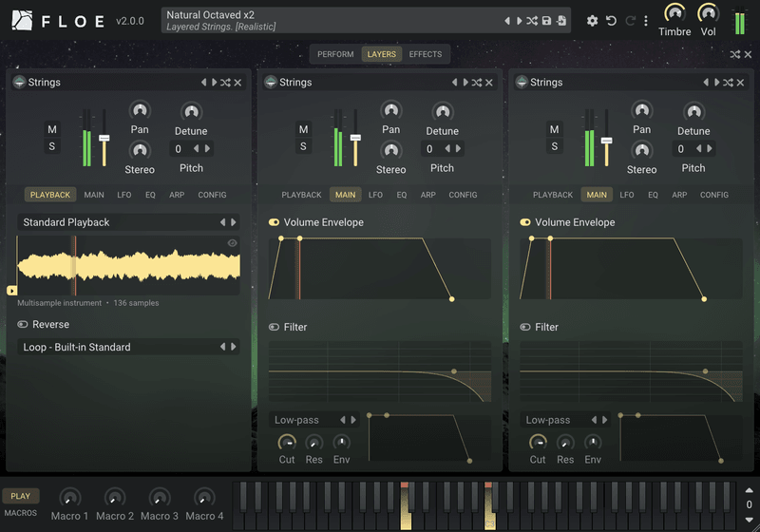Screen dimensions: 760x532
Task: Load next preset with right arrow icon
Action: pyautogui.click(x=519, y=21)
